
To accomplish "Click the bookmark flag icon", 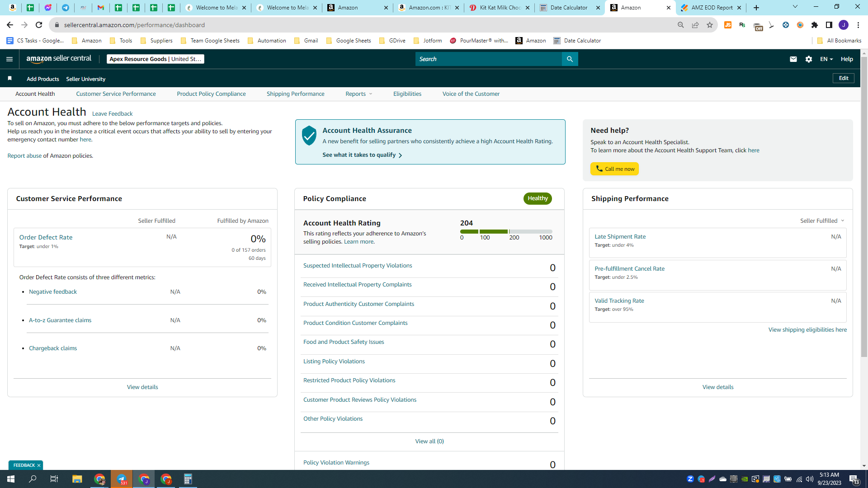I will [9, 79].
